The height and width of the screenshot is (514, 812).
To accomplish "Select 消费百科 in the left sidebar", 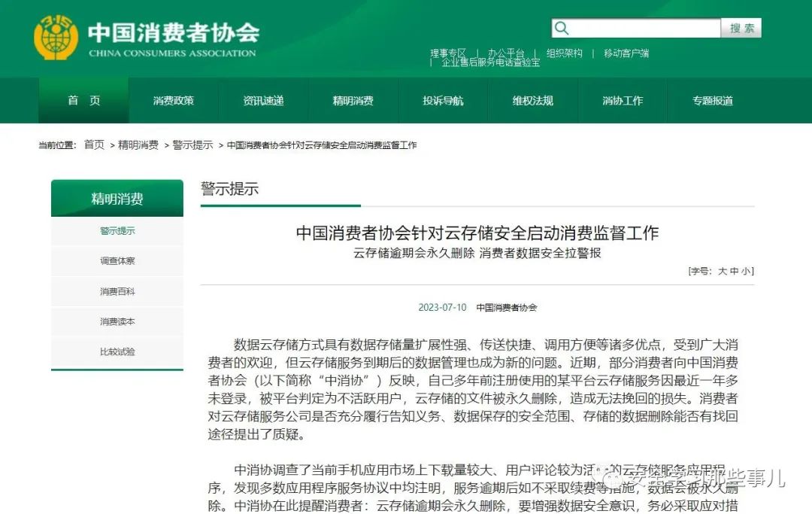I will tap(117, 291).
